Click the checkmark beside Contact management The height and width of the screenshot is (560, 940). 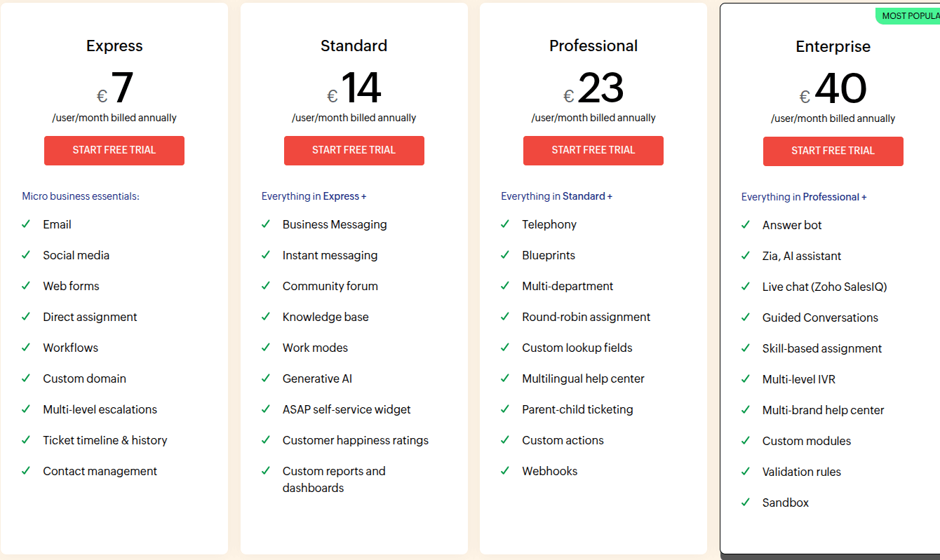point(26,471)
